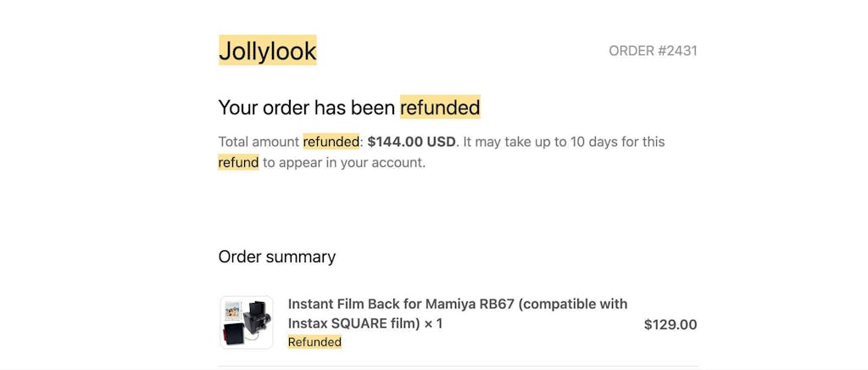The height and width of the screenshot is (370, 868).
Task: Click "to appear in your account" text
Action: 343,162
